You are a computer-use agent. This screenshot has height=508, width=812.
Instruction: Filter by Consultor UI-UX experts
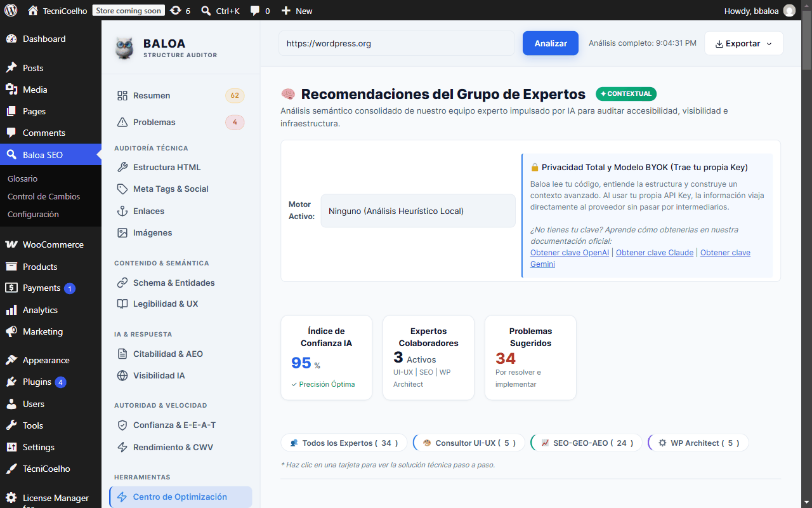(x=468, y=443)
